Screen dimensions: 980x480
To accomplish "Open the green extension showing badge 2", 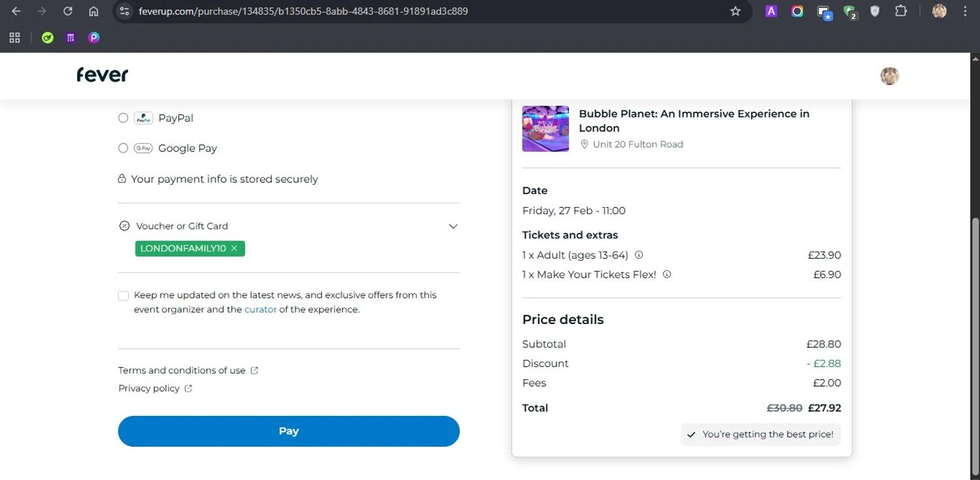I will [850, 12].
